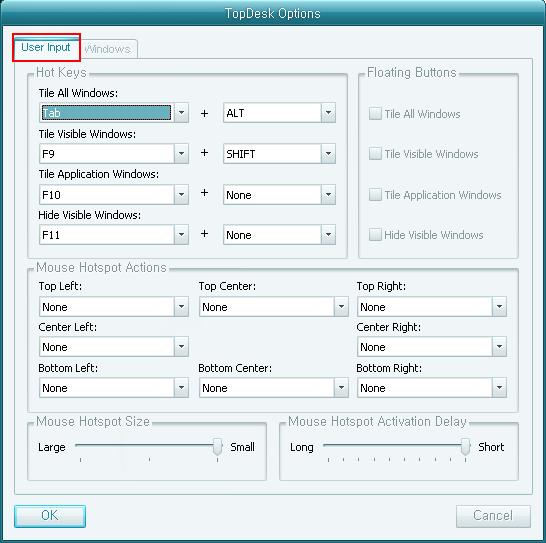
Task: Expand the Top Left hotspot dropdown
Action: 114,307
